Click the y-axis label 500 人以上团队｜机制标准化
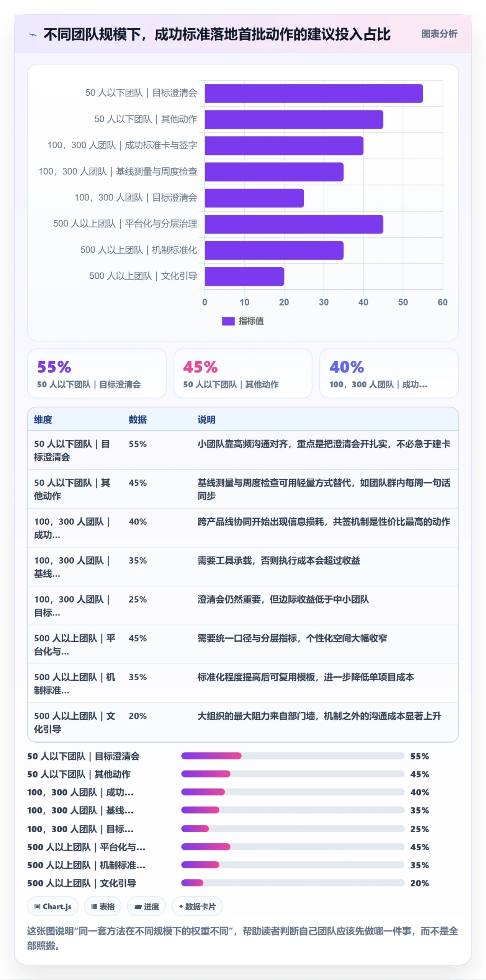 pos(139,250)
